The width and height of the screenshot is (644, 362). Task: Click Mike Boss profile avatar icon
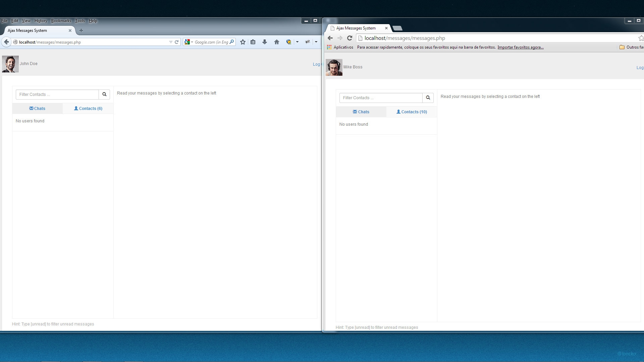coord(333,67)
